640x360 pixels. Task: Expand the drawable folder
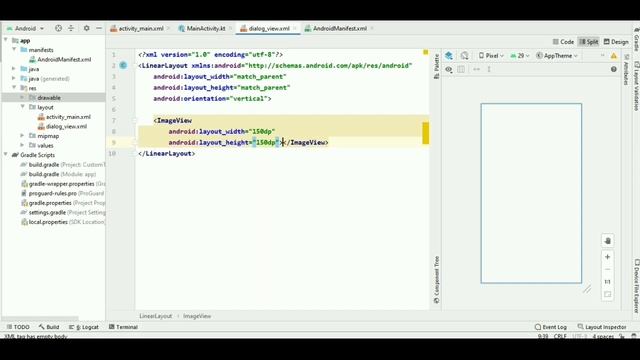point(23,97)
